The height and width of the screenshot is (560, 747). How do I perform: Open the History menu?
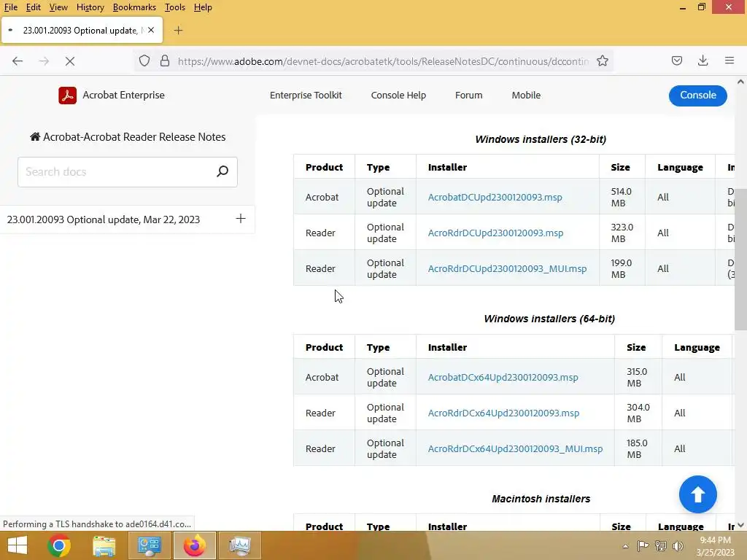tap(90, 7)
